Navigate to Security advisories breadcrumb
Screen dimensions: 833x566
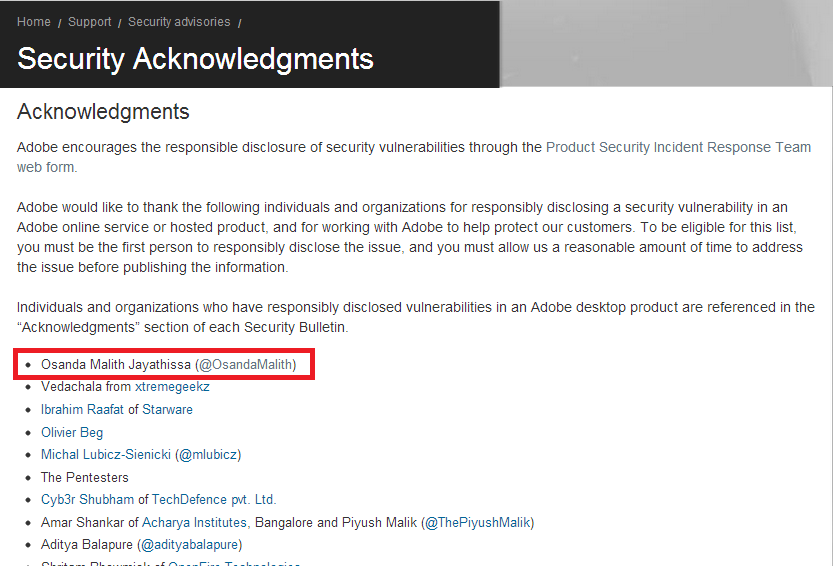click(179, 22)
